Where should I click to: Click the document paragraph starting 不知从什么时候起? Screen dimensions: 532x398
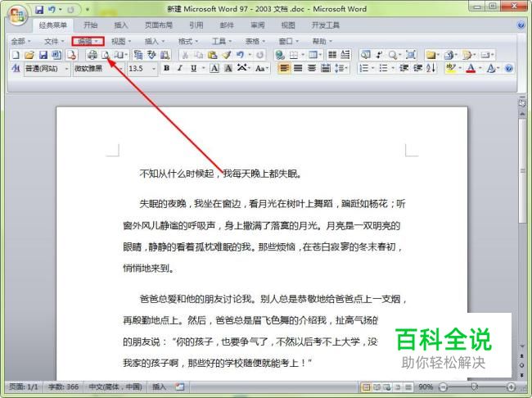click(x=220, y=174)
